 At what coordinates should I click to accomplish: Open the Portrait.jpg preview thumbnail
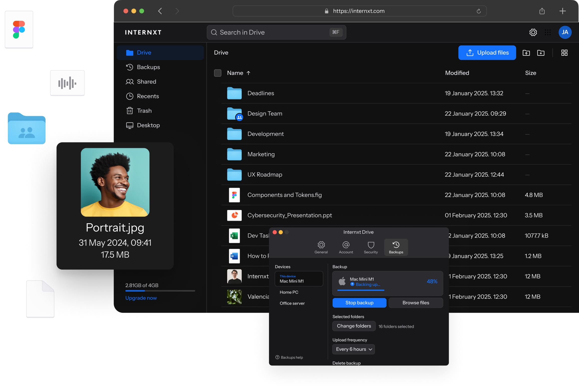[x=115, y=182]
